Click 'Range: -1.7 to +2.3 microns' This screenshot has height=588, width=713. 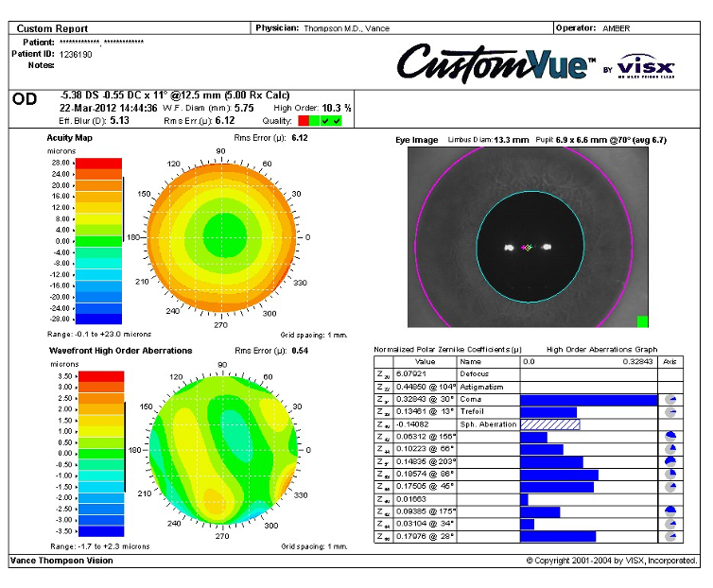click(100, 546)
